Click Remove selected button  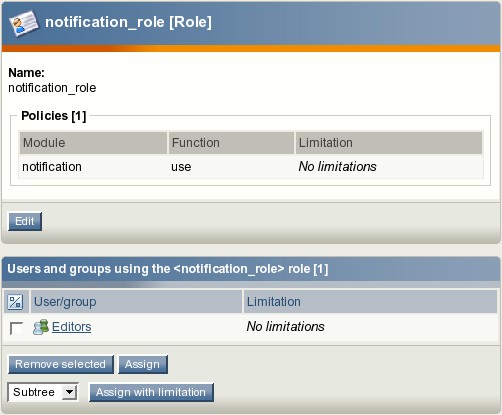61,364
